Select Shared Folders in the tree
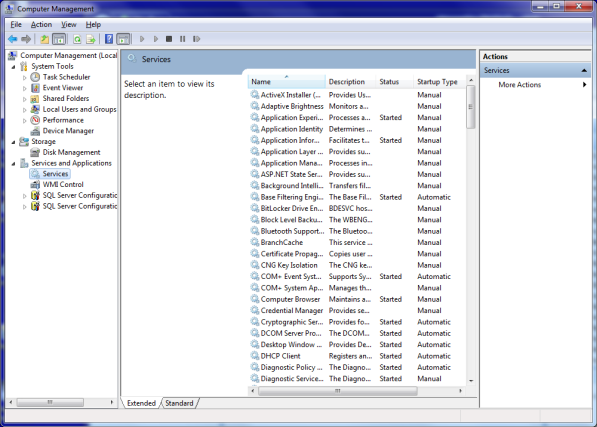The width and height of the screenshot is (597, 427). click(66, 98)
